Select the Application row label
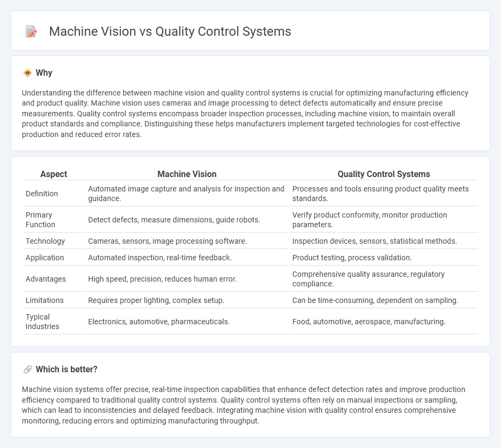501x448 pixels. click(45, 258)
